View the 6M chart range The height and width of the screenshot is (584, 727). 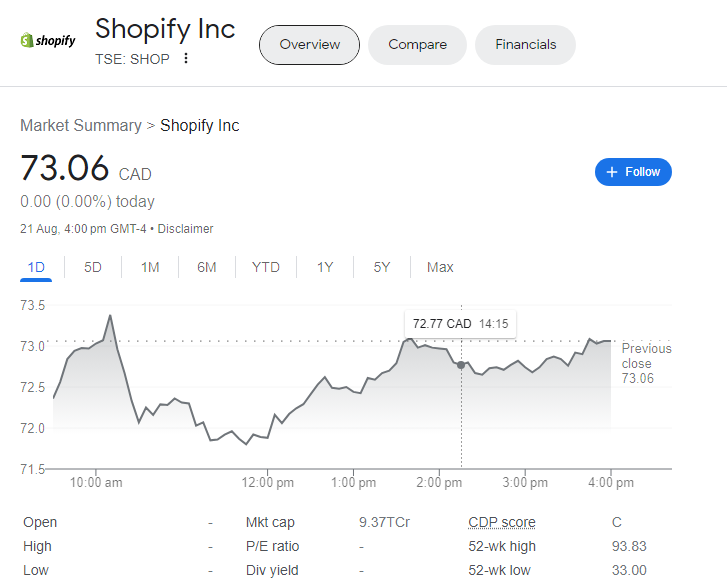[207, 267]
